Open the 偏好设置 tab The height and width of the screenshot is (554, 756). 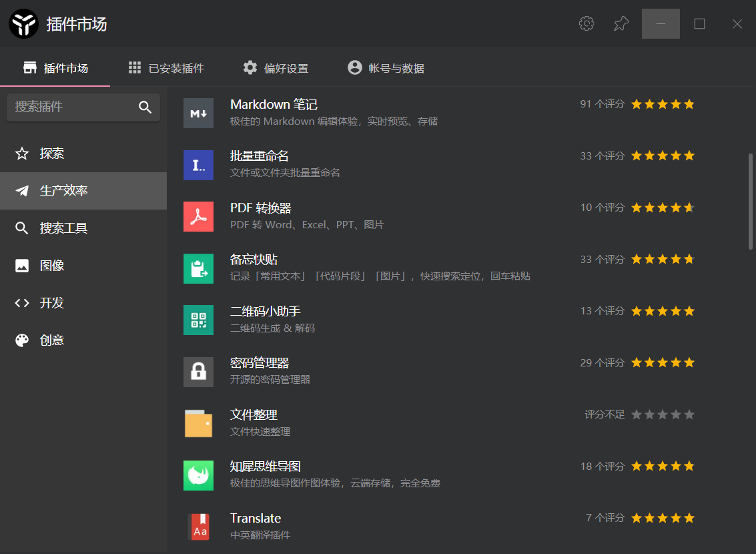[x=275, y=67]
